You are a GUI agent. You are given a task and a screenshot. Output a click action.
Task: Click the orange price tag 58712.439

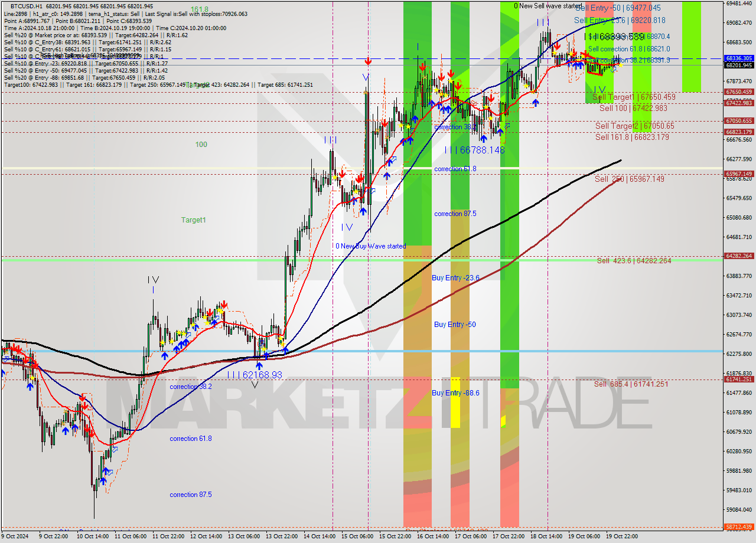point(739,526)
